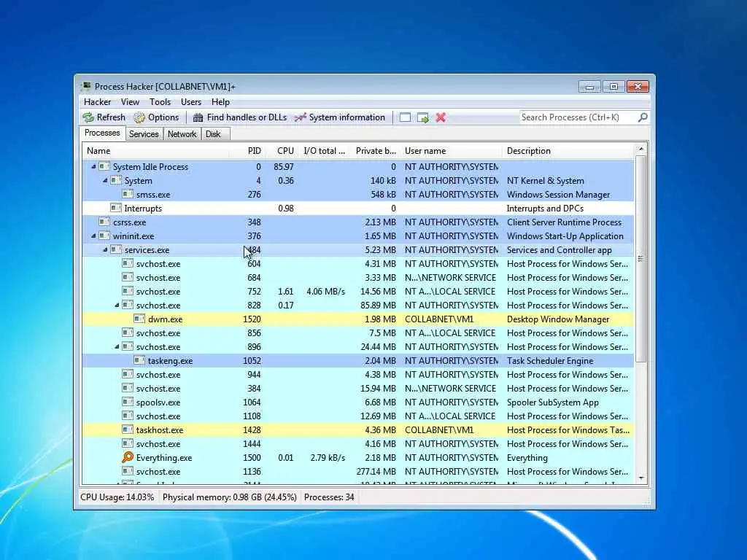This screenshot has height=560, width=747.
Task: Select the Processes tab
Action: point(102,133)
